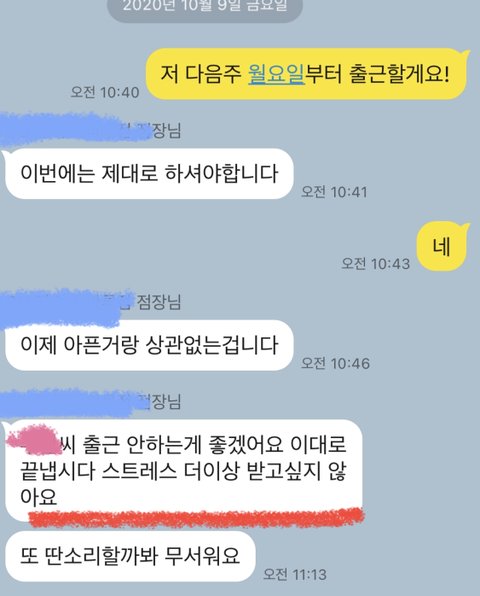Tap the underlined 월요일 link

276,74
